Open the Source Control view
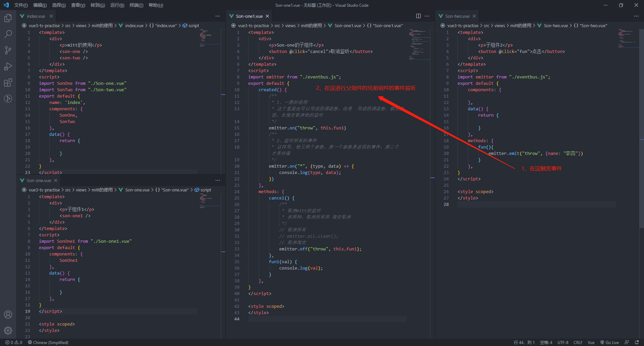 coord(8,50)
